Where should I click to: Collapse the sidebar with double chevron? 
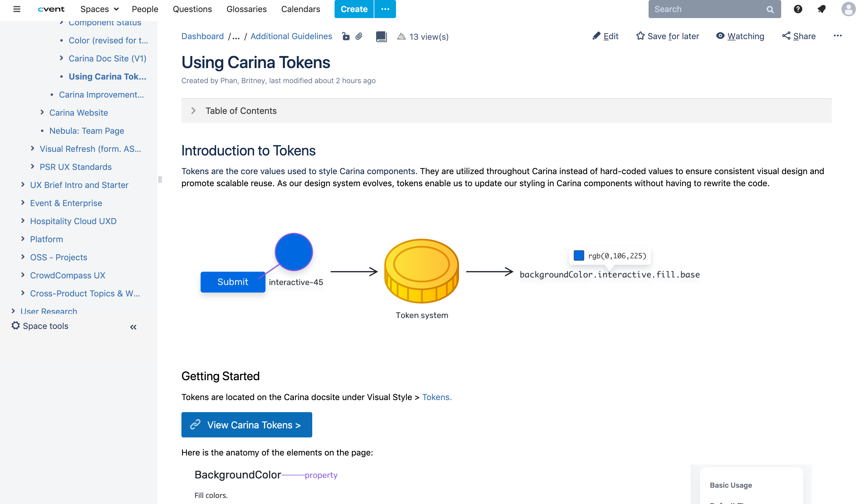click(x=133, y=327)
